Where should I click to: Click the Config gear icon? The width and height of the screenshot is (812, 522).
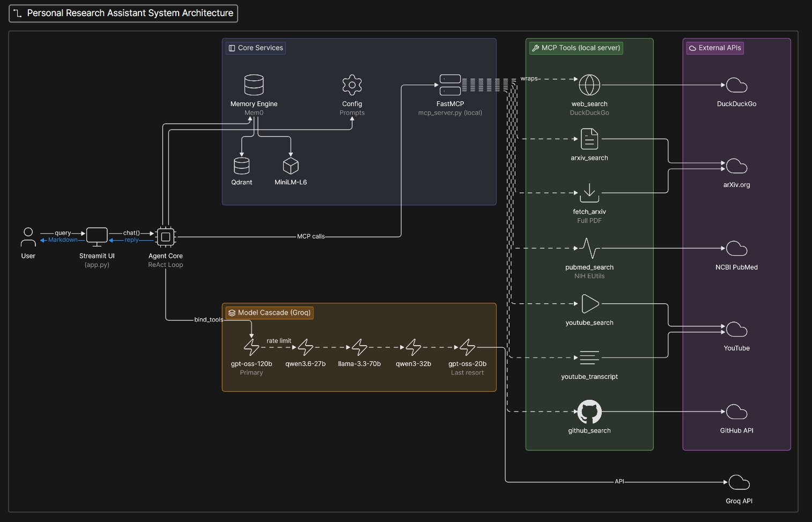[352, 85]
